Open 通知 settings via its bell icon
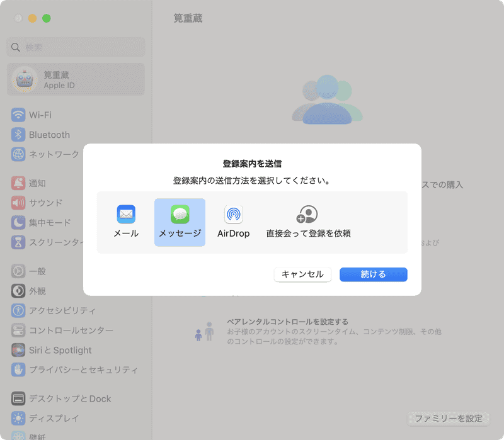This screenshot has width=504, height=440. click(x=18, y=183)
